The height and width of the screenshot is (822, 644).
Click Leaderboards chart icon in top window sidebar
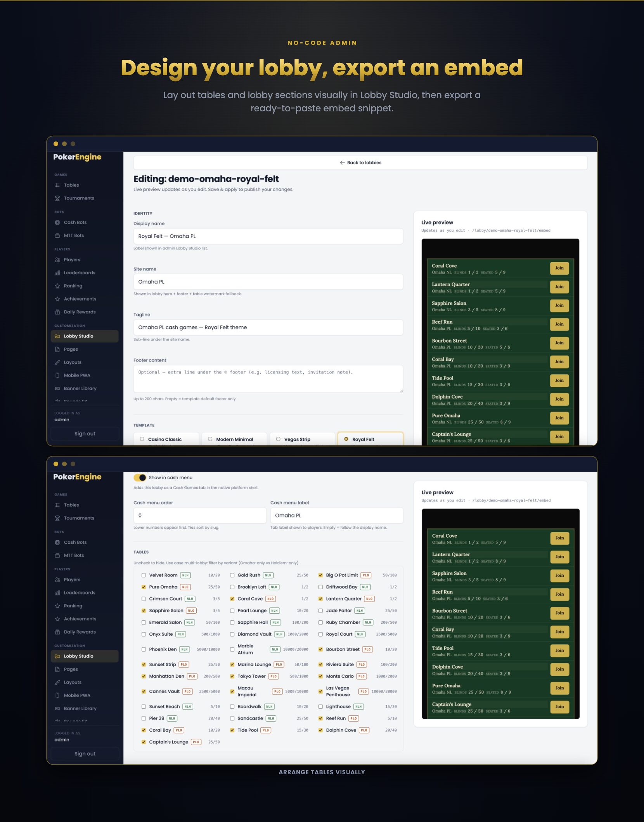(x=57, y=273)
